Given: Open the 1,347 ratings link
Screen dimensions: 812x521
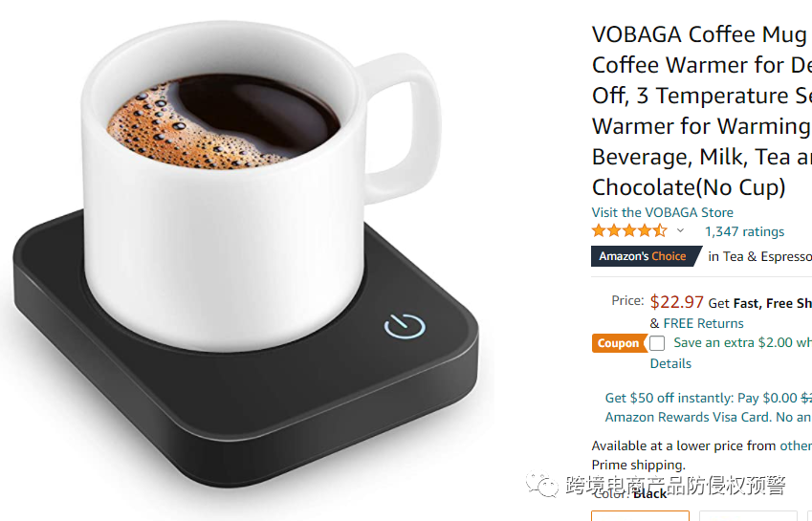Looking at the screenshot, I should 744,231.
